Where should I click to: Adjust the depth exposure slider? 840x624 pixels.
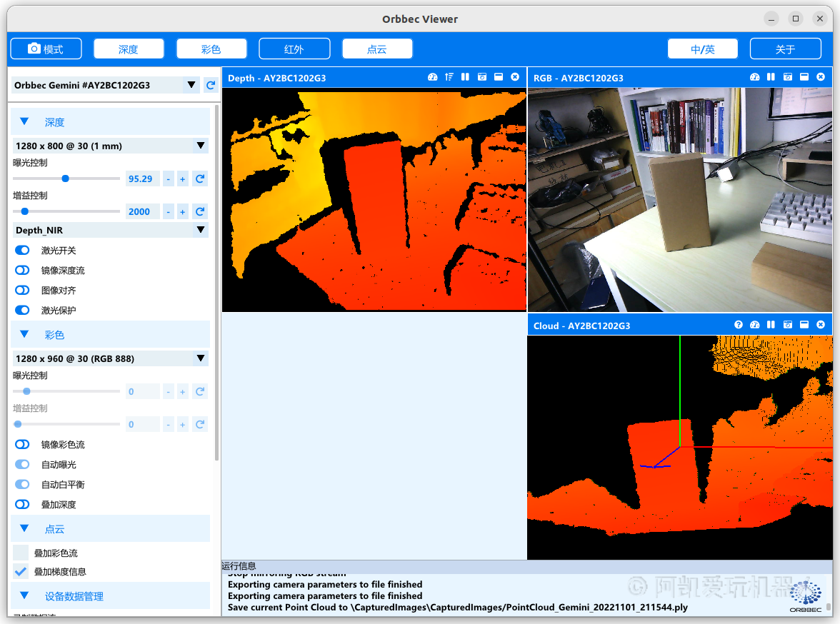click(66, 178)
